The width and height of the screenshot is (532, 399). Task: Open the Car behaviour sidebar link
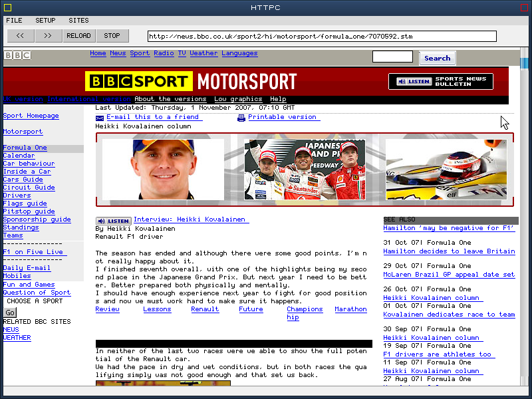click(x=29, y=164)
